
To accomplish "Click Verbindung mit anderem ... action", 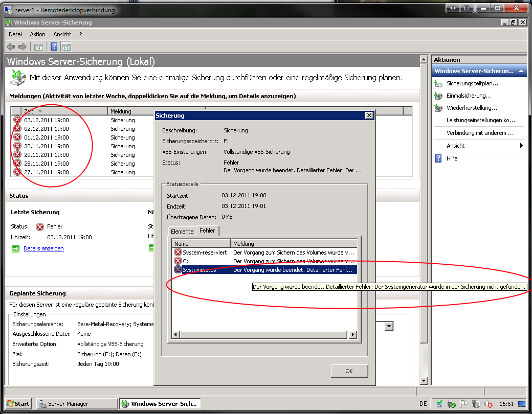I will (x=480, y=133).
